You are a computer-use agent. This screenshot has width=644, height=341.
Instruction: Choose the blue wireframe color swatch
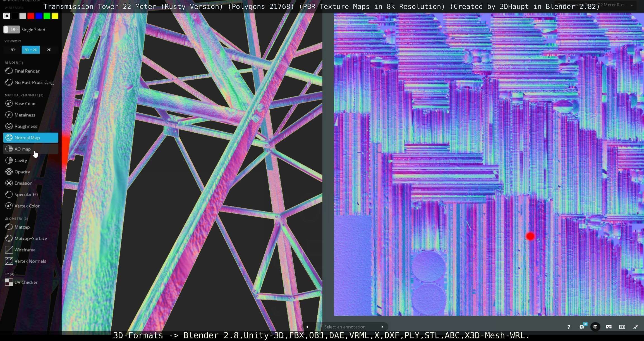point(39,16)
